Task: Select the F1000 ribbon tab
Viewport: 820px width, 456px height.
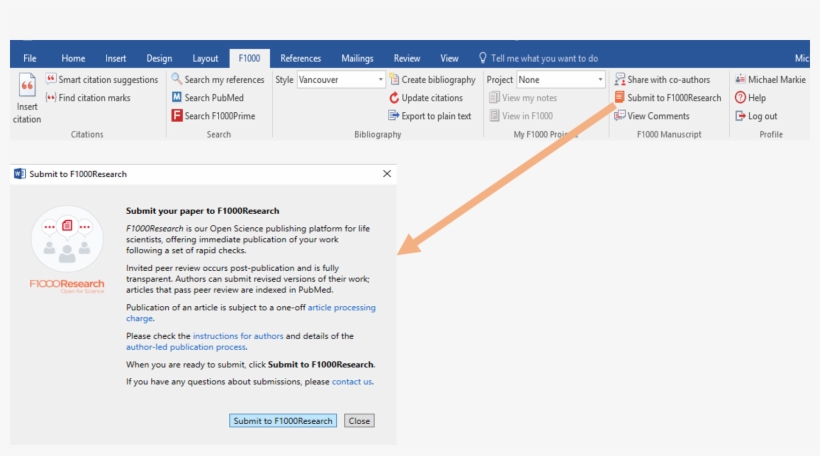Action: tap(249, 58)
